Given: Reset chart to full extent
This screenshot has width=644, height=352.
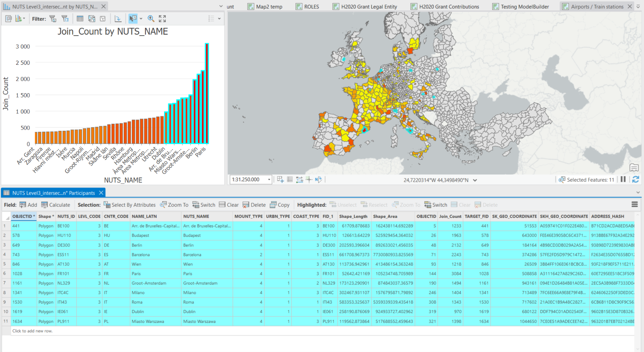Looking at the screenshot, I should [162, 18].
